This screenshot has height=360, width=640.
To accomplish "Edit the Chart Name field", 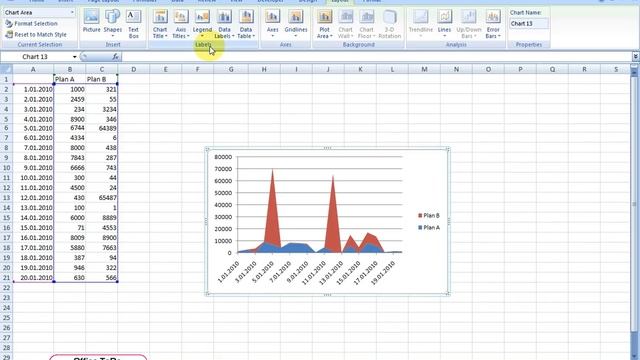I will pos(528,24).
